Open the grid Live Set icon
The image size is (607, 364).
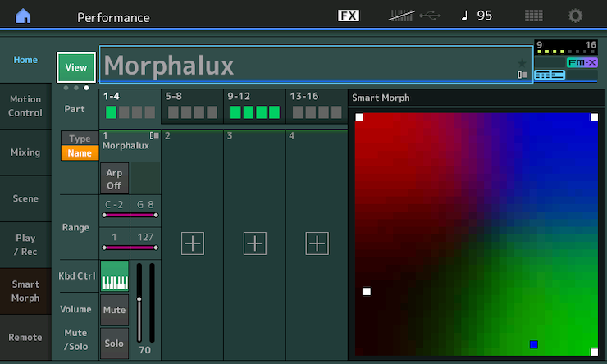click(x=533, y=16)
